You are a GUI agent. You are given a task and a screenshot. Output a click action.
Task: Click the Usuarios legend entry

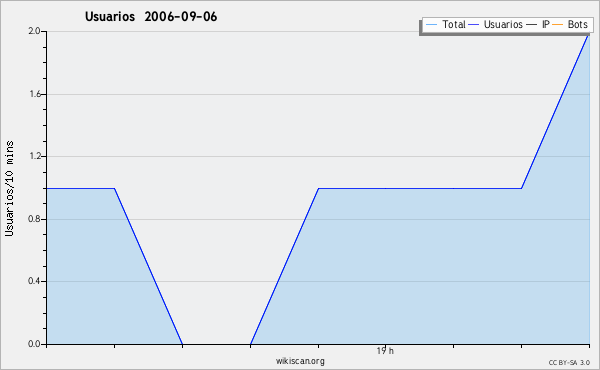[x=496, y=24]
